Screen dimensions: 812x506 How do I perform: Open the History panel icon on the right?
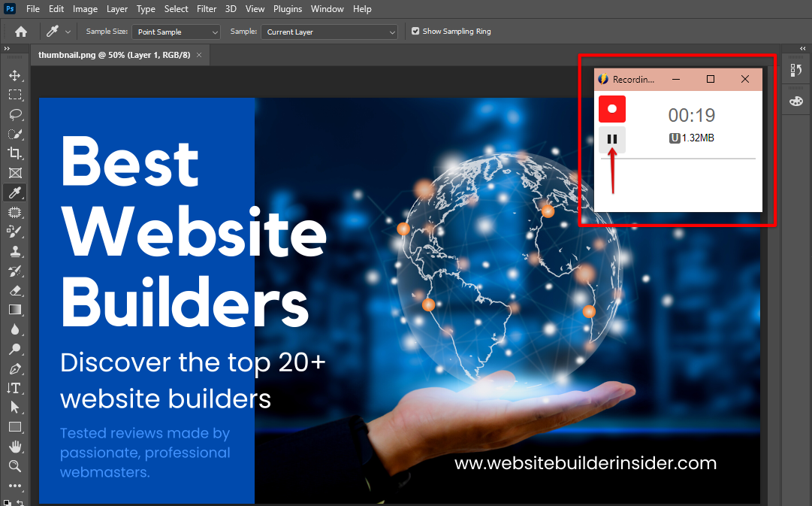pos(796,71)
